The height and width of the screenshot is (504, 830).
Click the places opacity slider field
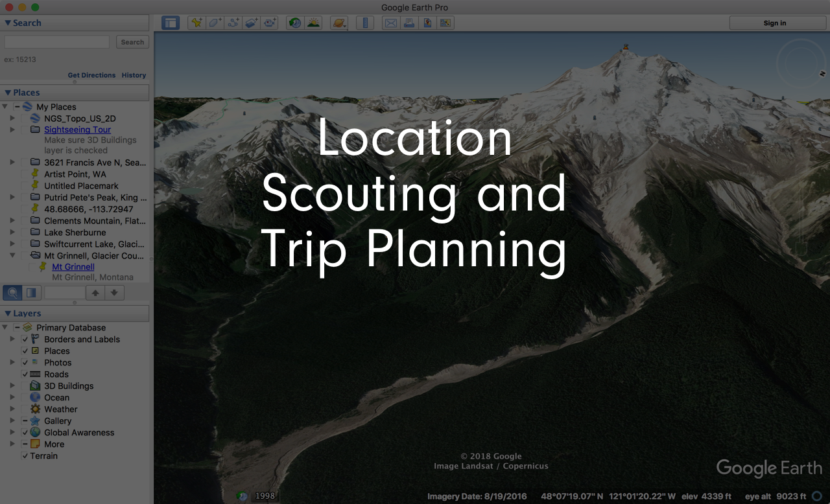coord(64,293)
